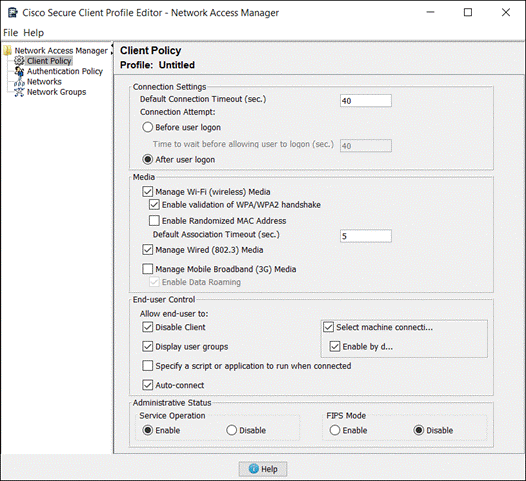Enable Randomized MAC Address checkbox

coord(154,221)
